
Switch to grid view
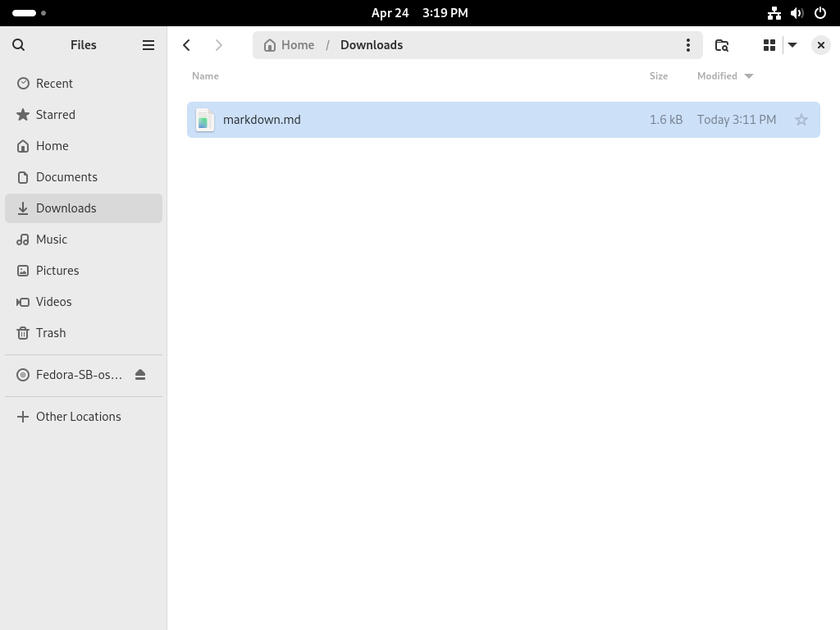769,45
